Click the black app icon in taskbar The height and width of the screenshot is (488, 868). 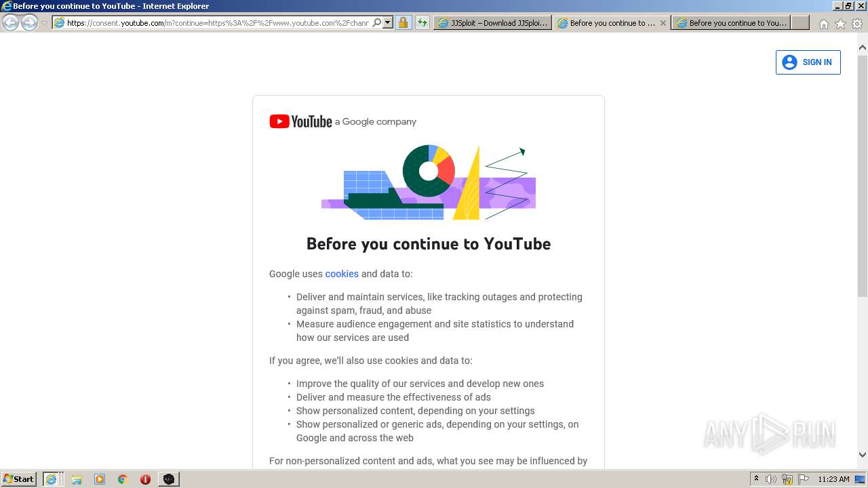tap(168, 479)
